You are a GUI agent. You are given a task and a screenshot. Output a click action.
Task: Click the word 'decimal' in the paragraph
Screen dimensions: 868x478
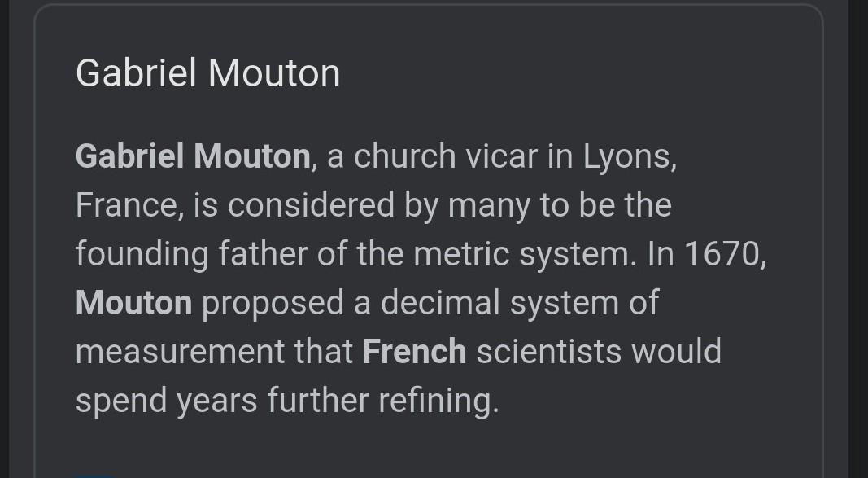[x=440, y=302]
